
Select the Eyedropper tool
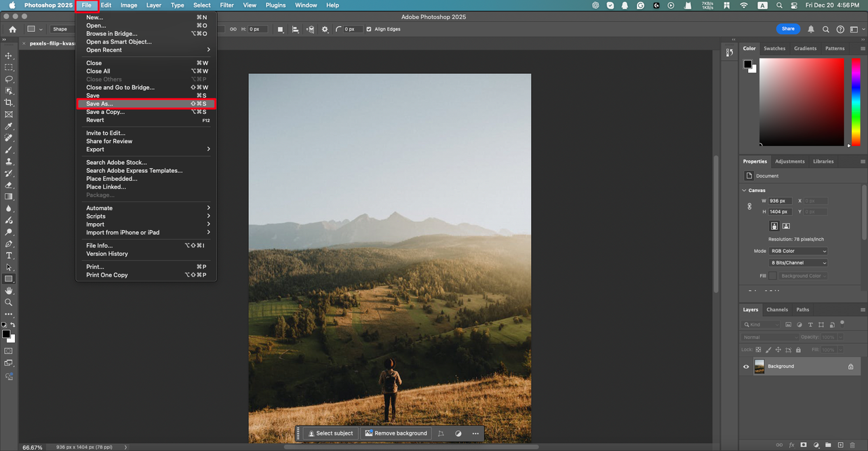click(x=9, y=126)
